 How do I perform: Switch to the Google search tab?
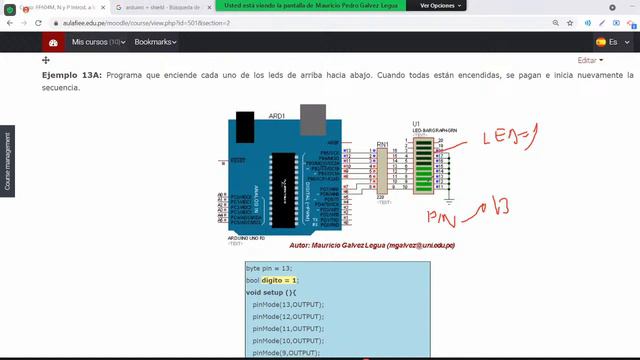[x=162, y=7]
